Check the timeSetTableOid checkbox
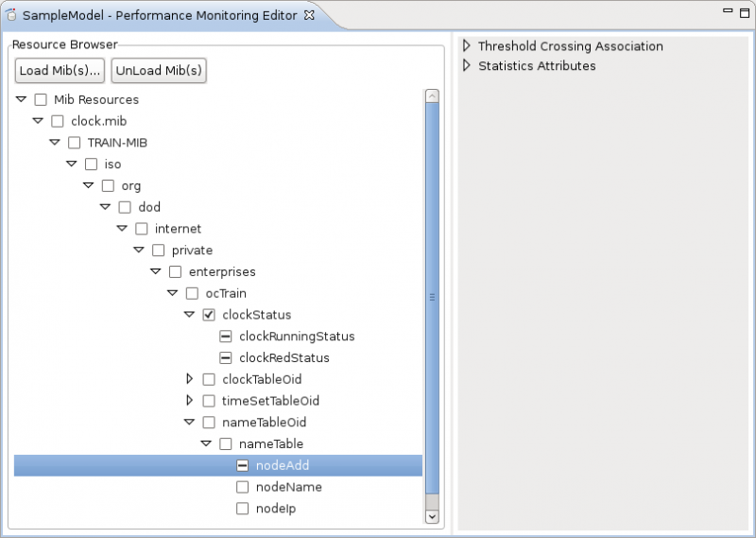Viewport: 756px width, 538px height. pyautogui.click(x=209, y=401)
